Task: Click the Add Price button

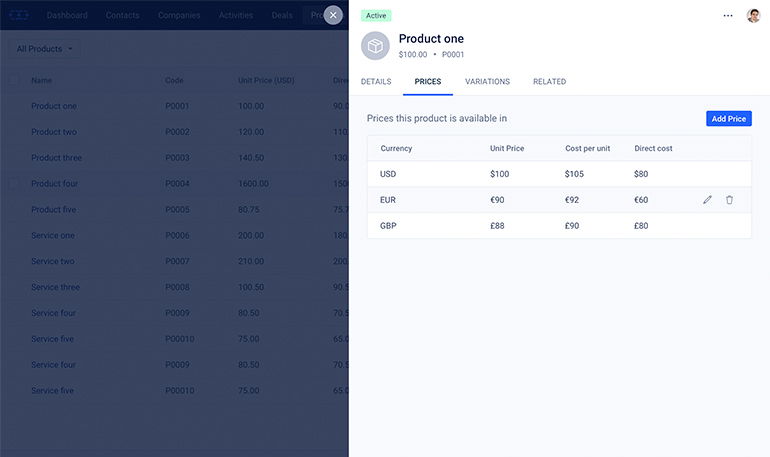Action: (x=729, y=118)
